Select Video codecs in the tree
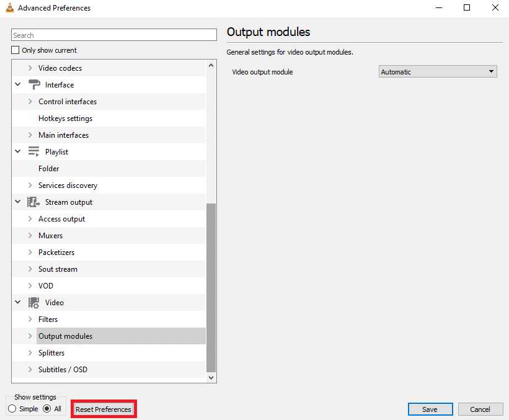Image resolution: width=509 pixels, height=420 pixels. tap(60, 68)
